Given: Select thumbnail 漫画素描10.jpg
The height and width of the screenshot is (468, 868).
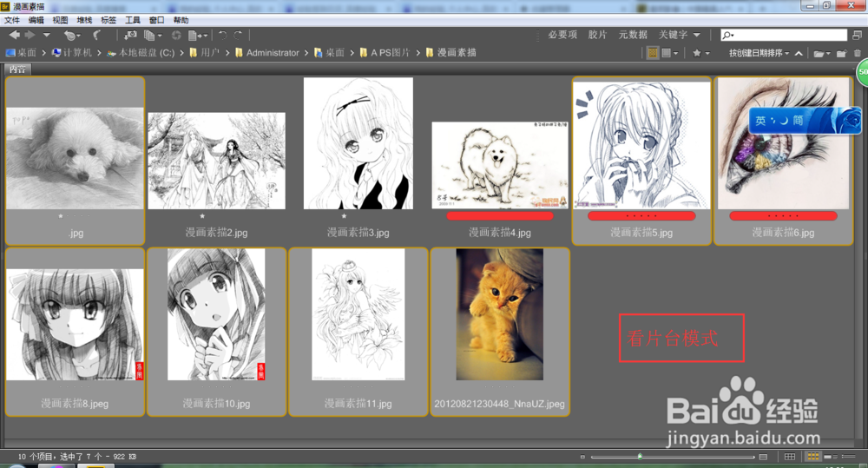Looking at the screenshot, I should click(x=216, y=314).
